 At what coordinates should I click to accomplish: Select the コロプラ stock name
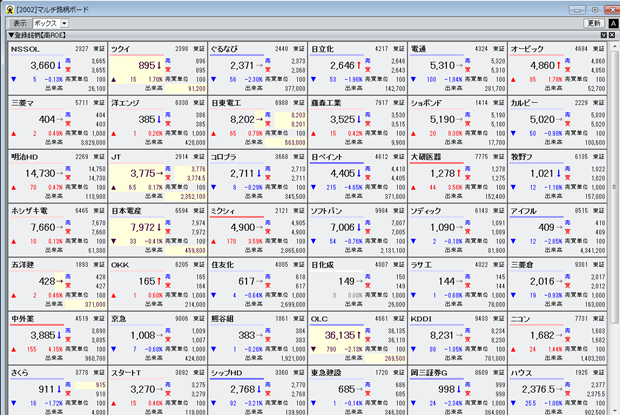coord(224,157)
